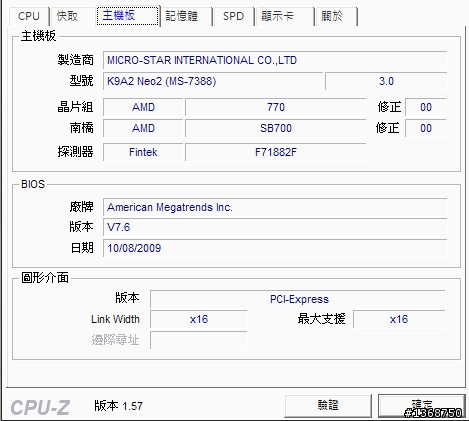Click the CPU-Z logo text
The width and height of the screenshot is (469, 421).
40,407
